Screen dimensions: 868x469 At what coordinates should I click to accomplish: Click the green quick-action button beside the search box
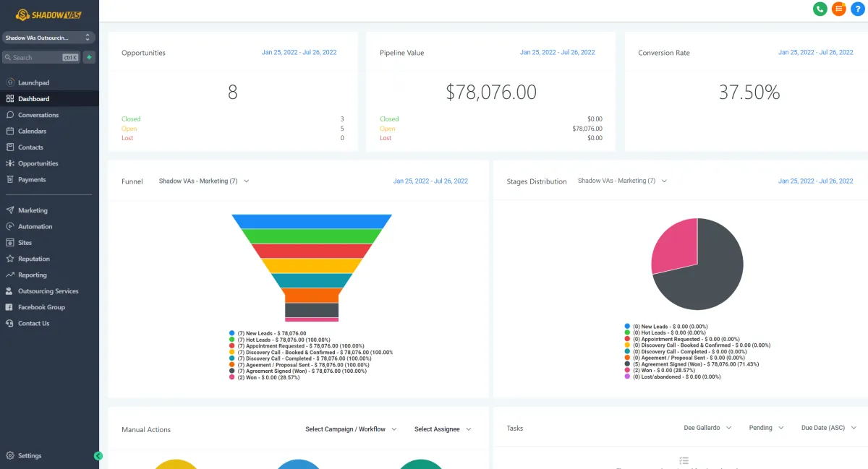click(89, 57)
